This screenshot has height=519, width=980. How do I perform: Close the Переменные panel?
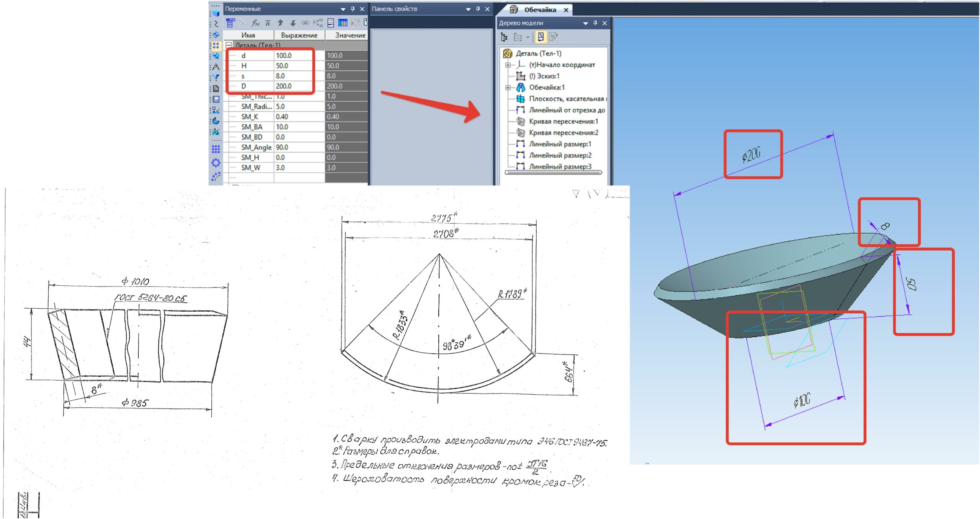coord(362,9)
